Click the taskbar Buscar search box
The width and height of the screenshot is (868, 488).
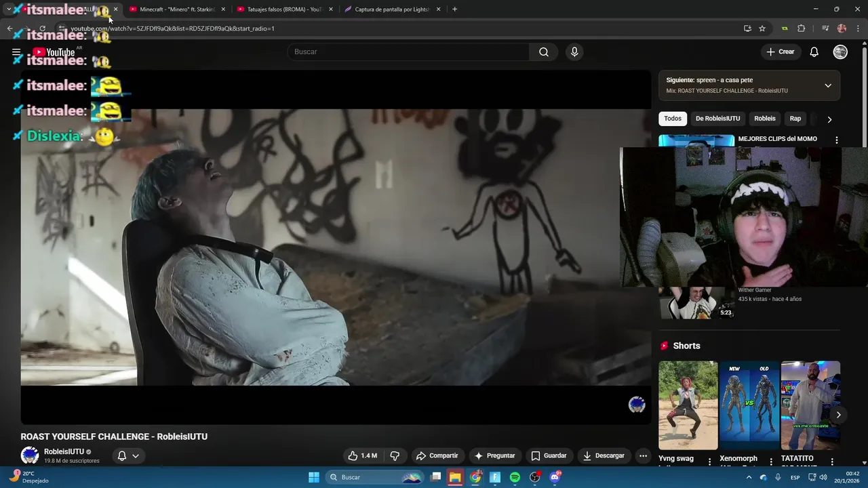pyautogui.click(x=375, y=477)
